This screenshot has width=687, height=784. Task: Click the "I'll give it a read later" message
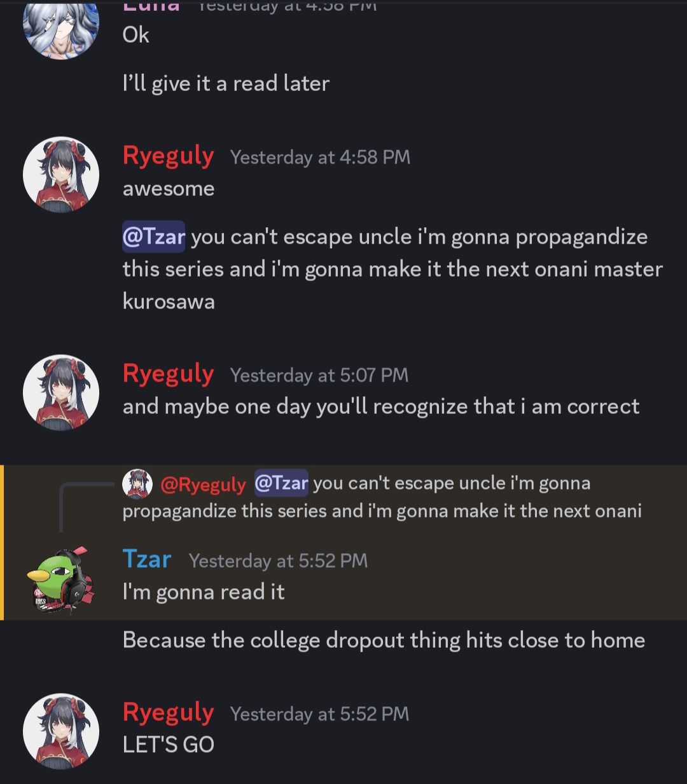tap(226, 83)
